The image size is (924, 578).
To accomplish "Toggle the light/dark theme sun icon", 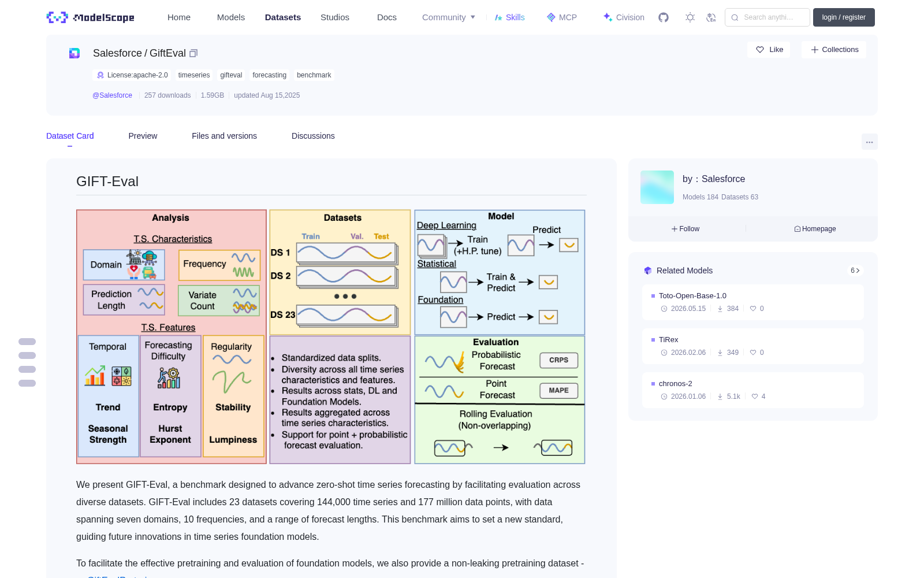I will pos(690,17).
